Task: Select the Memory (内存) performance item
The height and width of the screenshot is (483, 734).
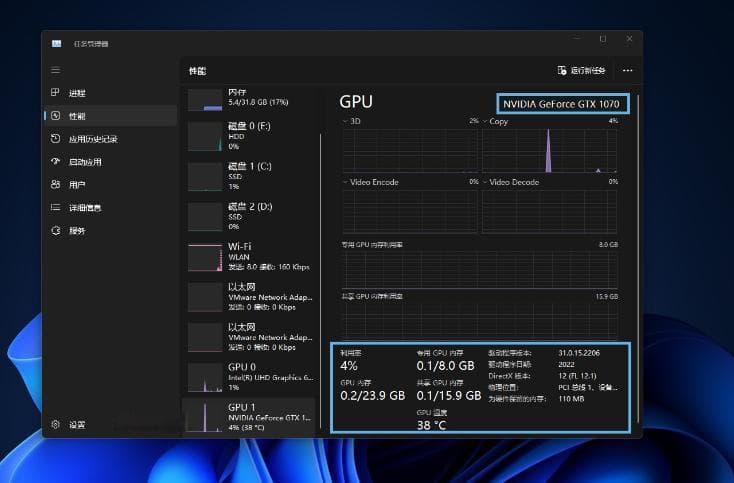Action: point(250,98)
